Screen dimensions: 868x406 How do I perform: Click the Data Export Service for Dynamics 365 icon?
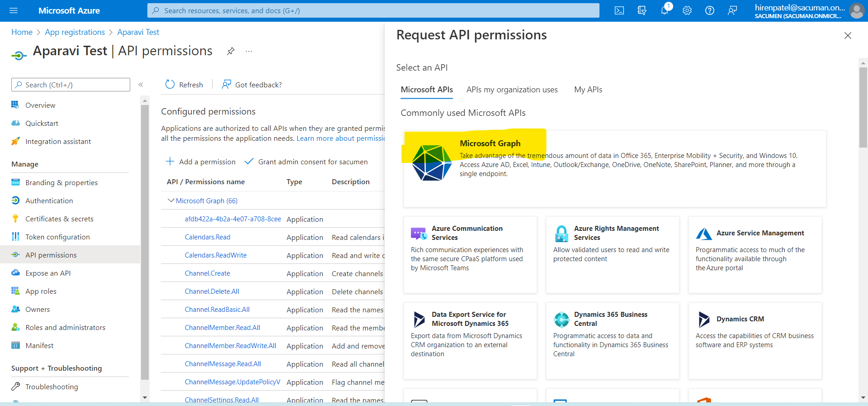point(419,320)
